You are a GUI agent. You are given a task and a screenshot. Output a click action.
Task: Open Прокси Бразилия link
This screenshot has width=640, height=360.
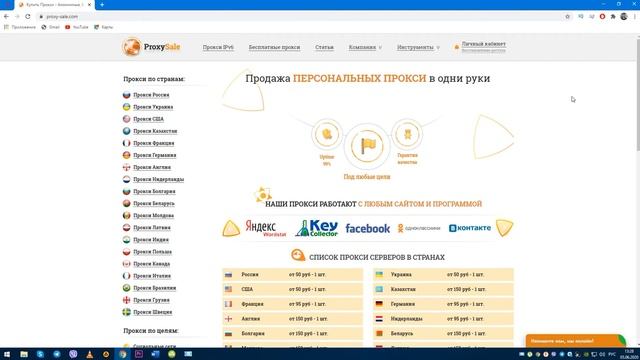155,288
